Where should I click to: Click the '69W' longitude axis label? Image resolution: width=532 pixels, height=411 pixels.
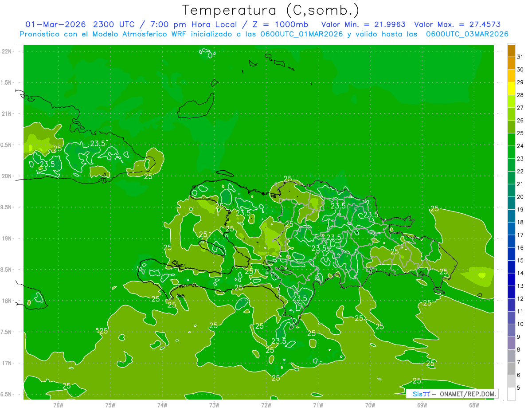[422, 405]
